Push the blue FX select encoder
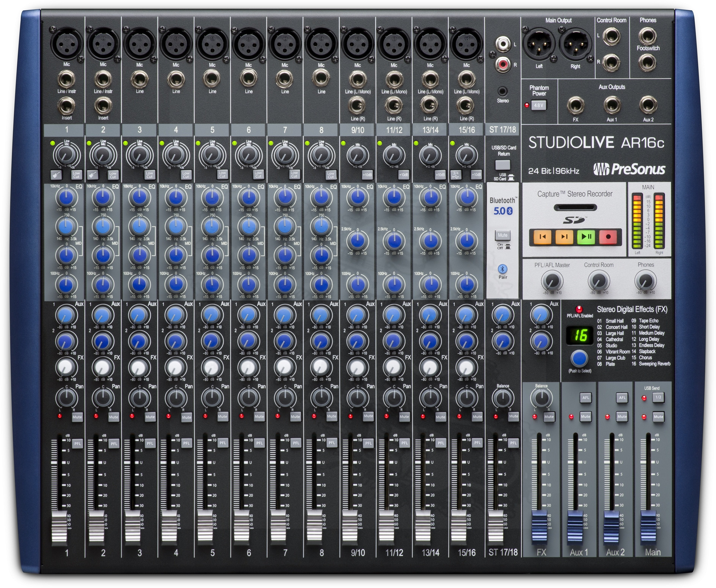Image resolution: width=716 pixels, height=588 pixels. click(x=579, y=358)
